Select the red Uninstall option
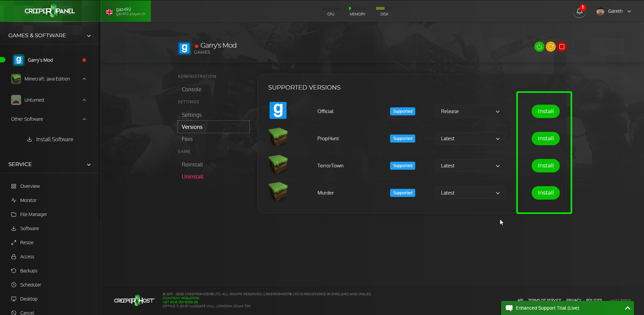 [193, 176]
